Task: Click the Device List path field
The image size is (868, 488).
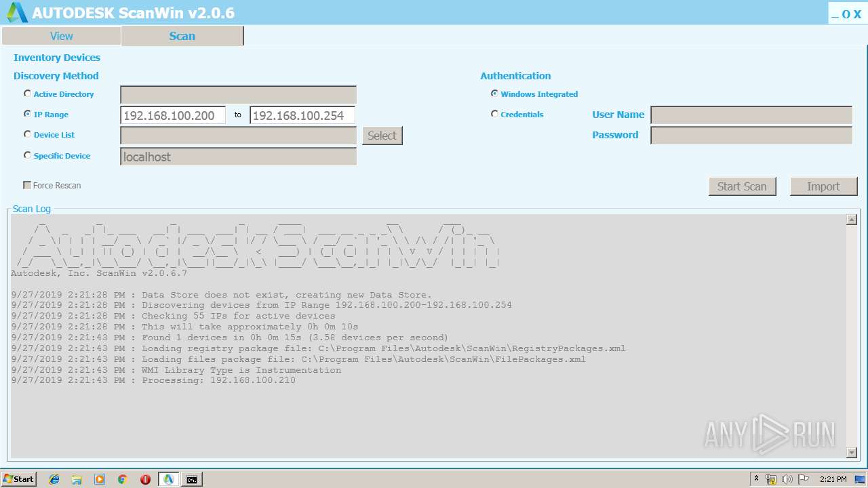Action: [x=238, y=136]
